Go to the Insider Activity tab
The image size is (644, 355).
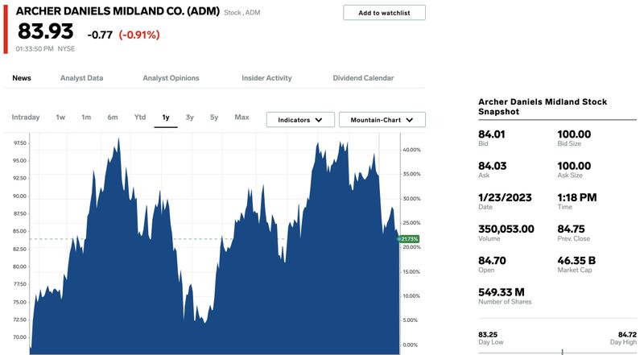click(266, 78)
